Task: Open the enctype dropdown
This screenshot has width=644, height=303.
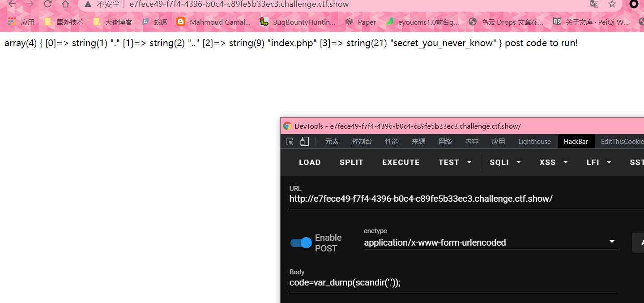Action: [491, 242]
